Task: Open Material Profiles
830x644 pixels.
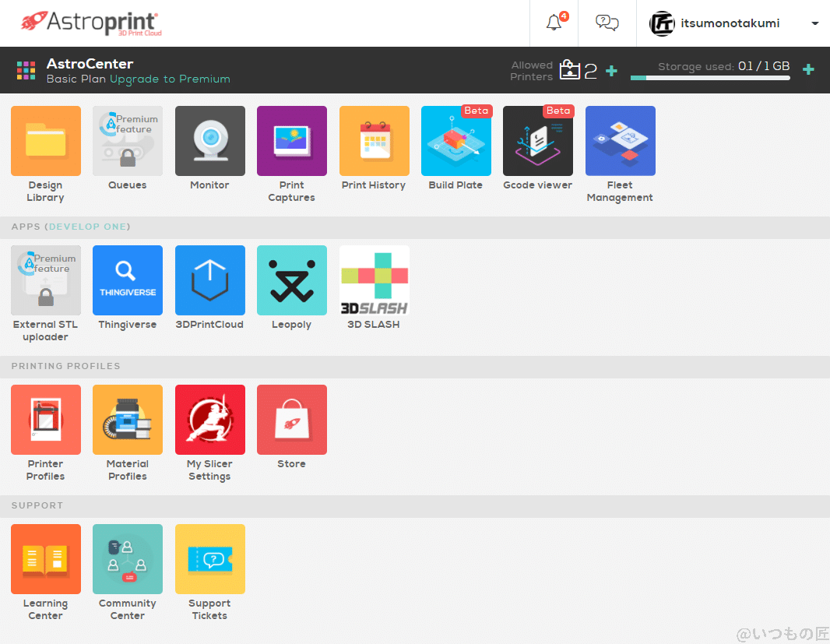Action: pyautogui.click(x=128, y=420)
